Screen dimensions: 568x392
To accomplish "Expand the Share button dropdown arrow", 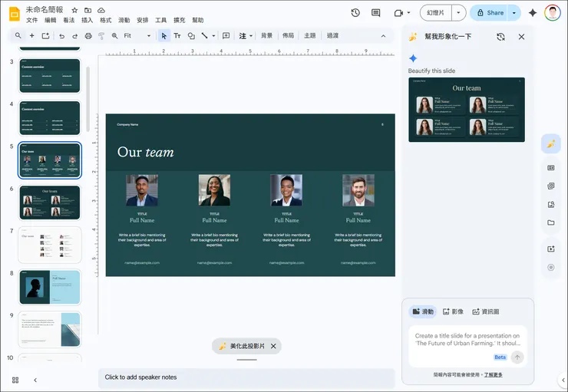I will 514,13.
